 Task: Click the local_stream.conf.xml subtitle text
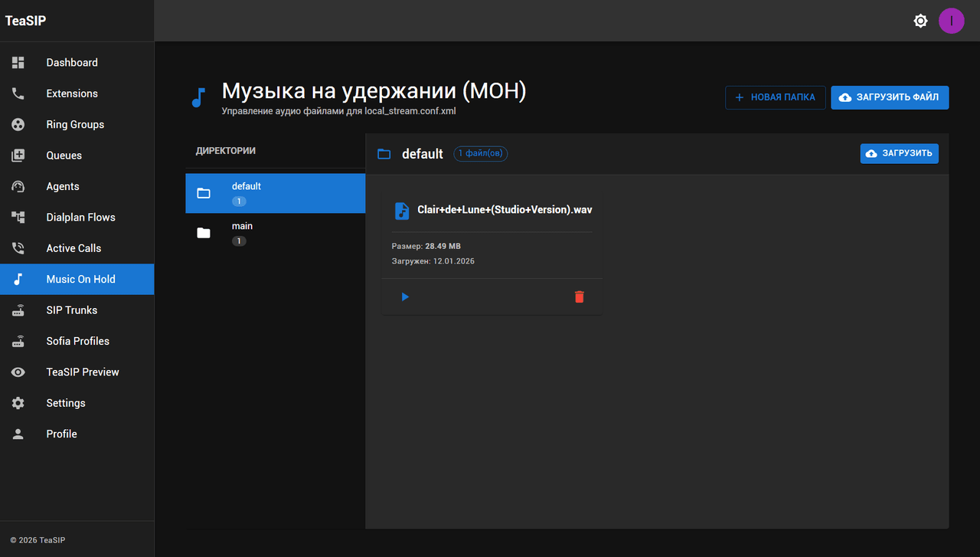pyautogui.click(x=410, y=111)
